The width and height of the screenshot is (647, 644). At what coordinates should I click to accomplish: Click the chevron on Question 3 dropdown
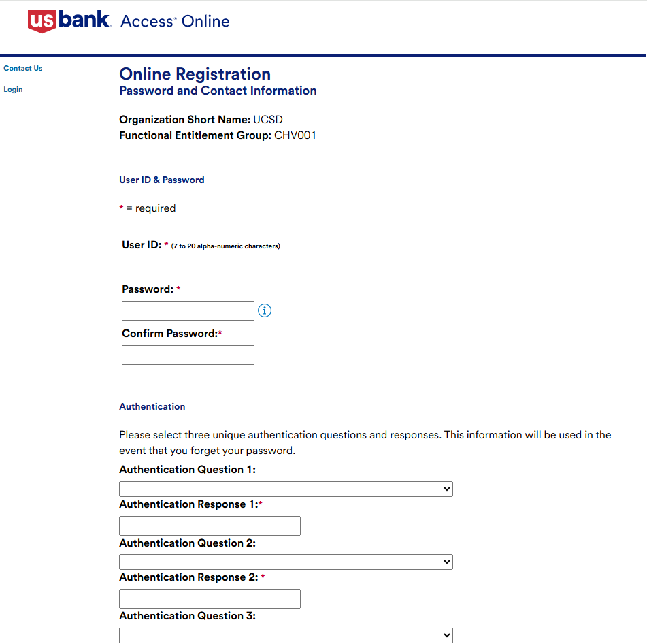(447, 634)
